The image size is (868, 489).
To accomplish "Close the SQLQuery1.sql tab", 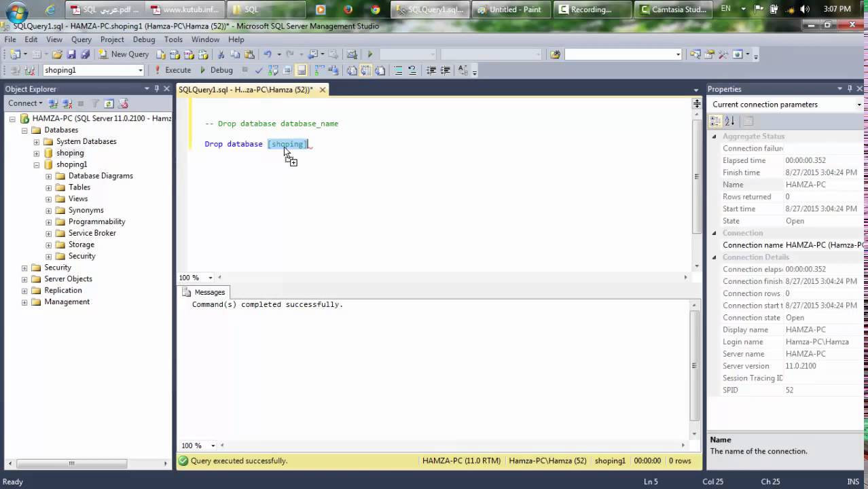I will [x=323, y=90].
